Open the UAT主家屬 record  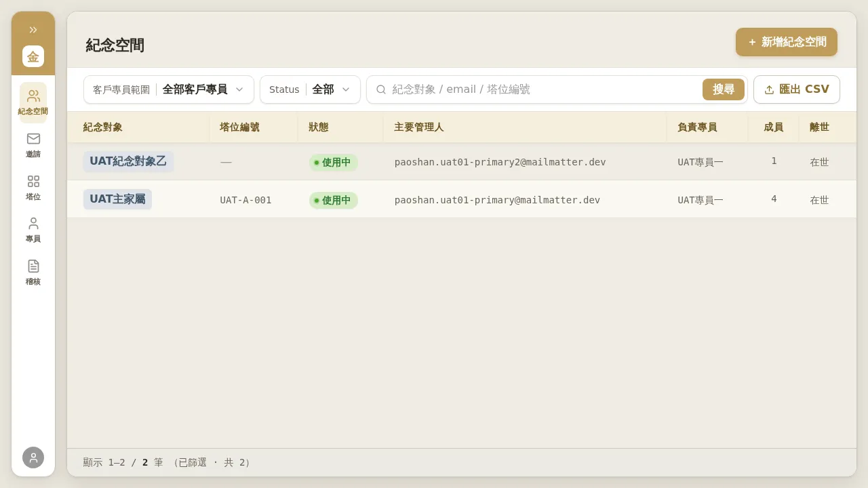117,199
